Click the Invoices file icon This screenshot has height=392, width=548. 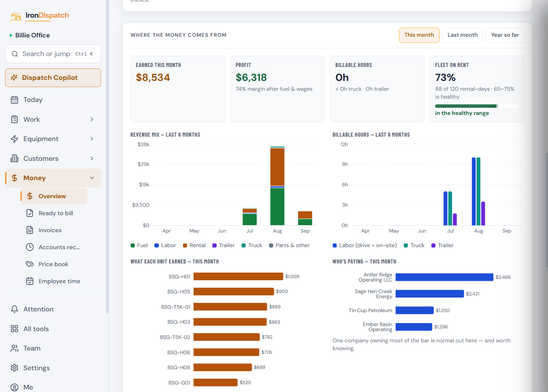click(x=30, y=230)
